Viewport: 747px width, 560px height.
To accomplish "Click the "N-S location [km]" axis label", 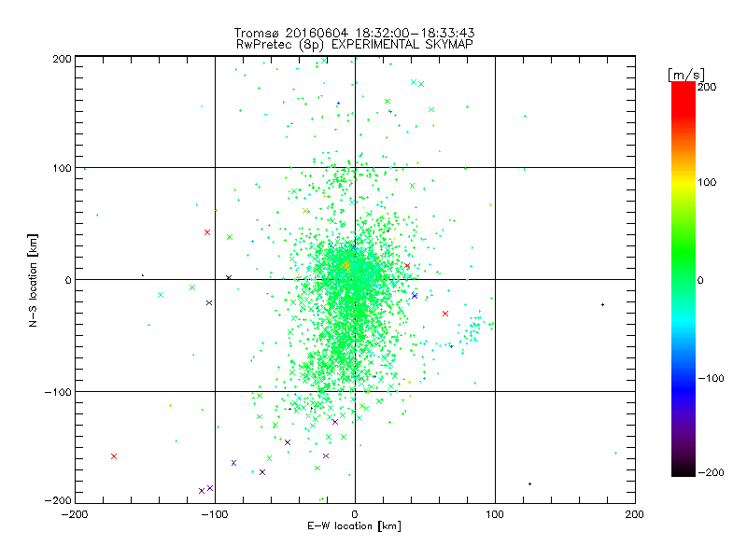I will pos(33,280).
